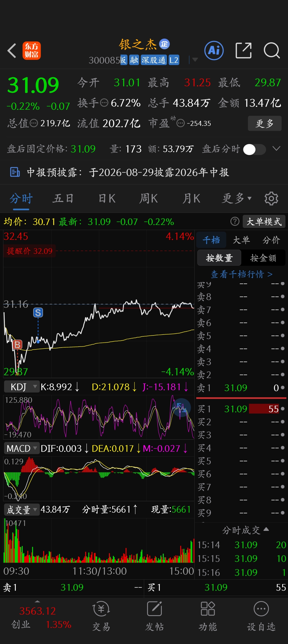Select 按金额 display mode
The image size is (288, 644).
(x=263, y=258)
